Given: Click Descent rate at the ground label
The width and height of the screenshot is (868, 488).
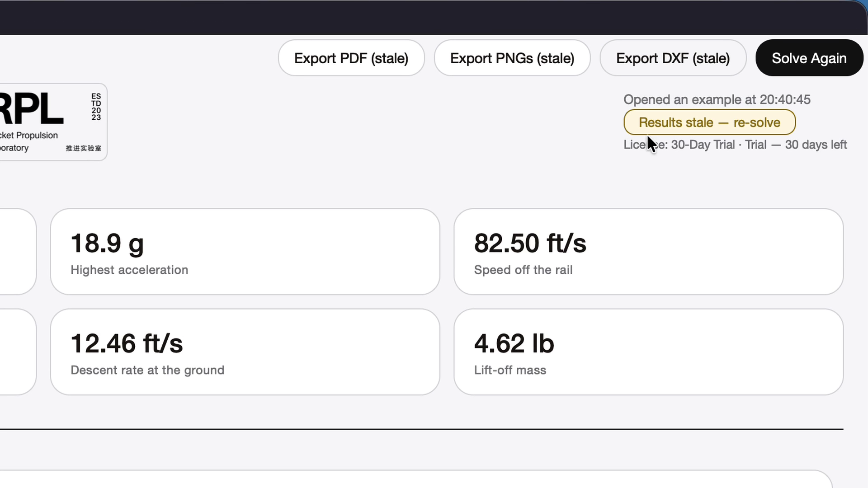Looking at the screenshot, I should tap(147, 370).
